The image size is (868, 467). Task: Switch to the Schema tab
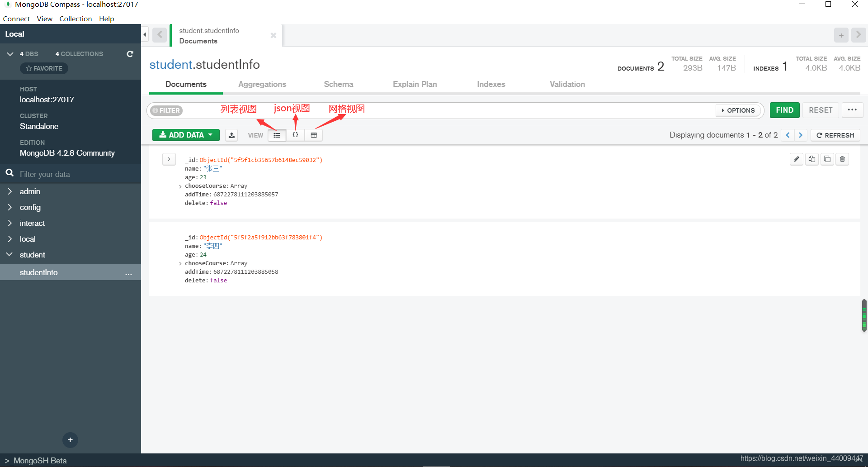(x=338, y=84)
